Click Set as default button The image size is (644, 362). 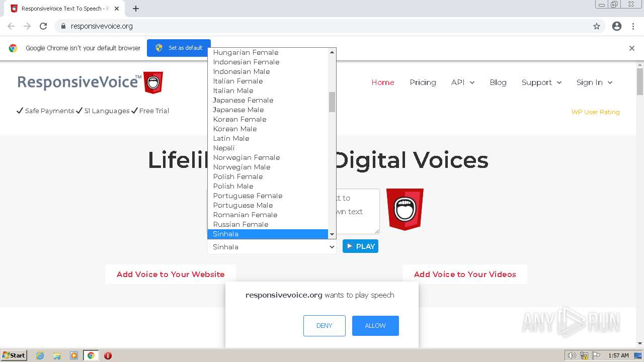tap(179, 48)
